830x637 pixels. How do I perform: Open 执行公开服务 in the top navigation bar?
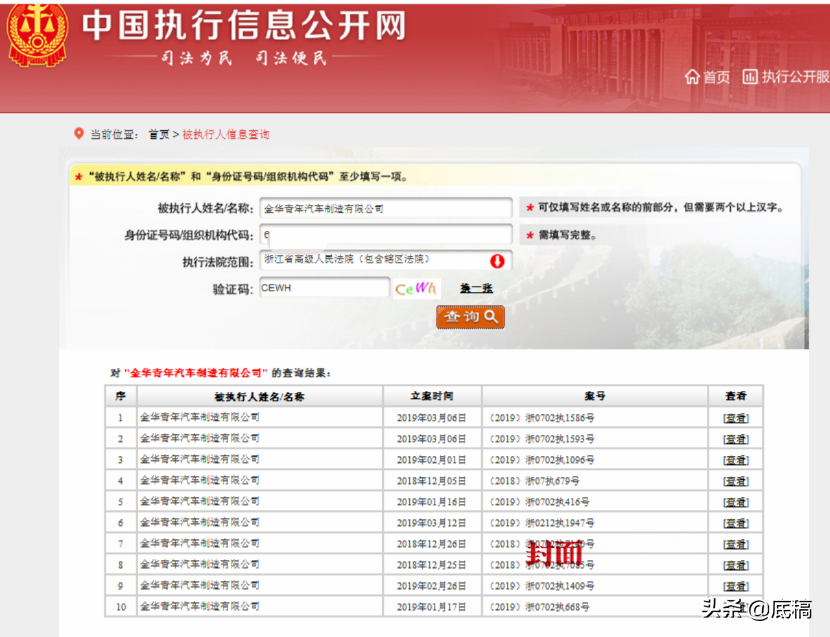[x=795, y=77]
